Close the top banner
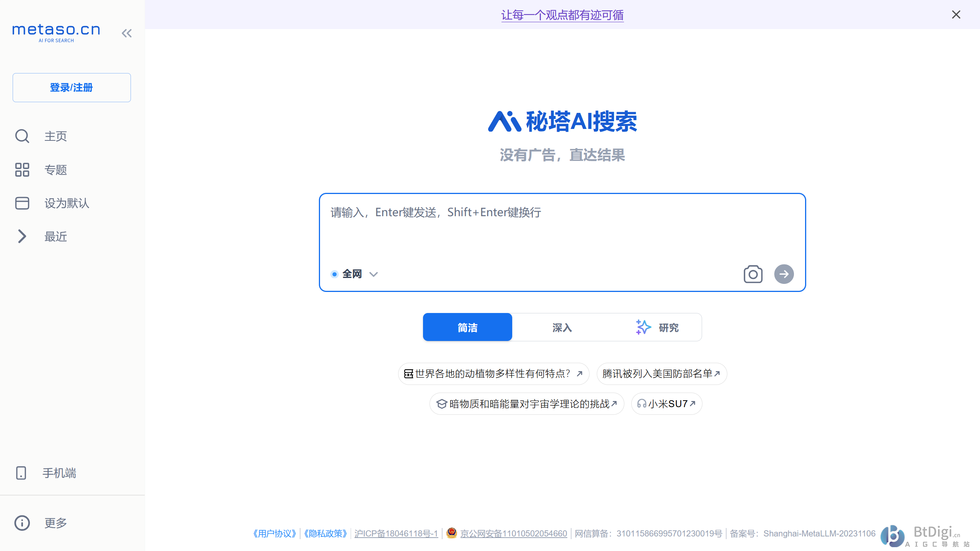The width and height of the screenshot is (980, 551). pyautogui.click(x=956, y=15)
